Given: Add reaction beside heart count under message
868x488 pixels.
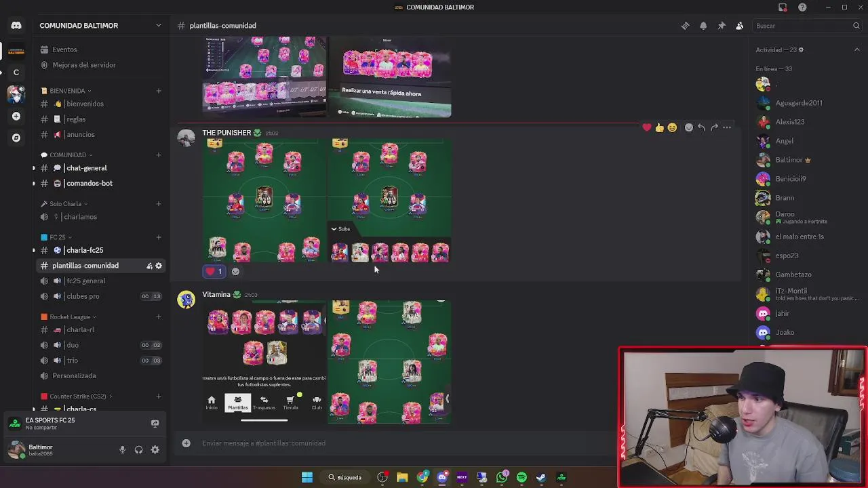Looking at the screenshot, I should 235,272.
